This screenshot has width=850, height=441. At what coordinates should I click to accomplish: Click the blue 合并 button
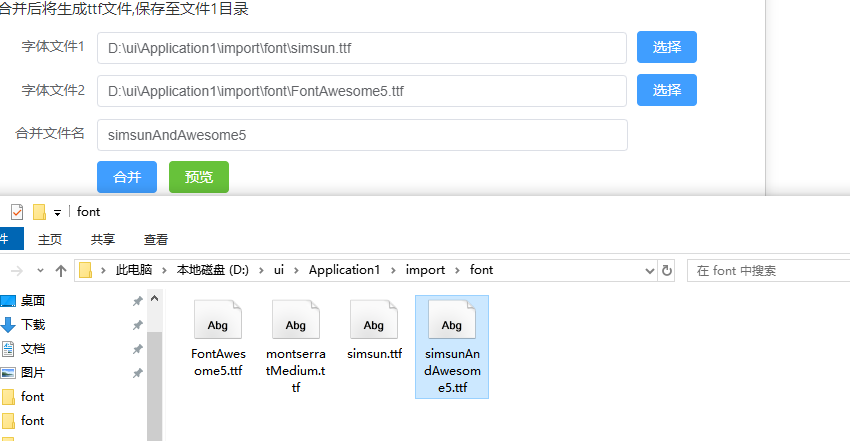click(x=127, y=177)
